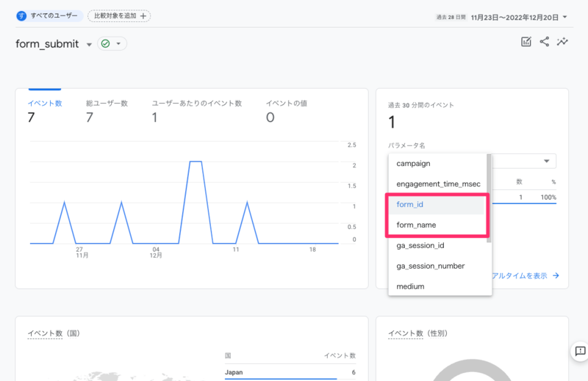Screen dimensions: 588x381
Task: Open the date range dropdown arrow
Action: [x=564, y=17]
